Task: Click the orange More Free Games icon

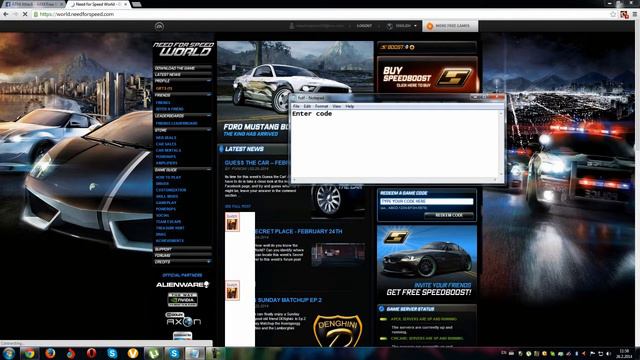Action: (x=429, y=26)
